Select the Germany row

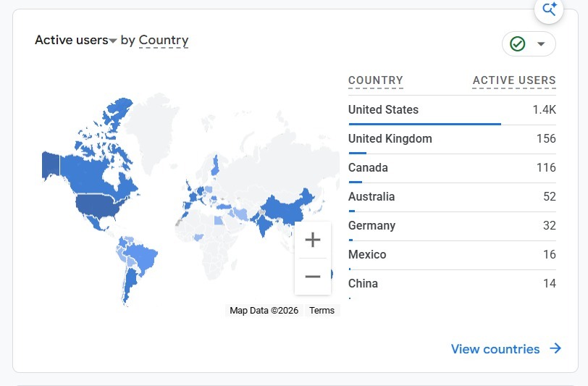(x=453, y=226)
